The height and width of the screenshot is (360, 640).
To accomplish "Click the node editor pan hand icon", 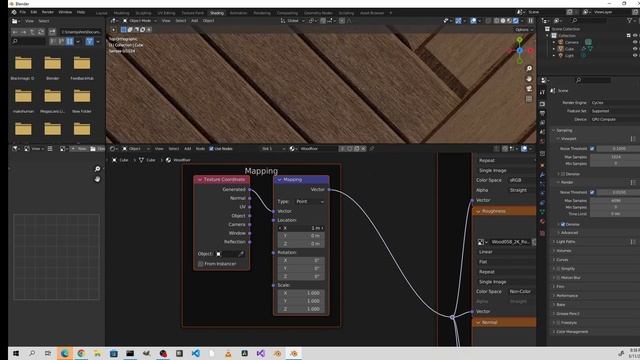I will pyautogui.click(x=97, y=179).
